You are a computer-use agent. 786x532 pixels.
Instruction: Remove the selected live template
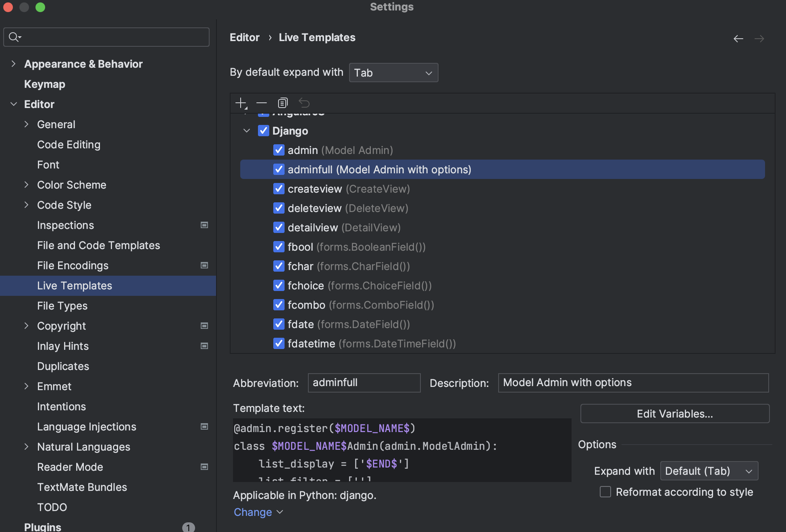[262, 103]
